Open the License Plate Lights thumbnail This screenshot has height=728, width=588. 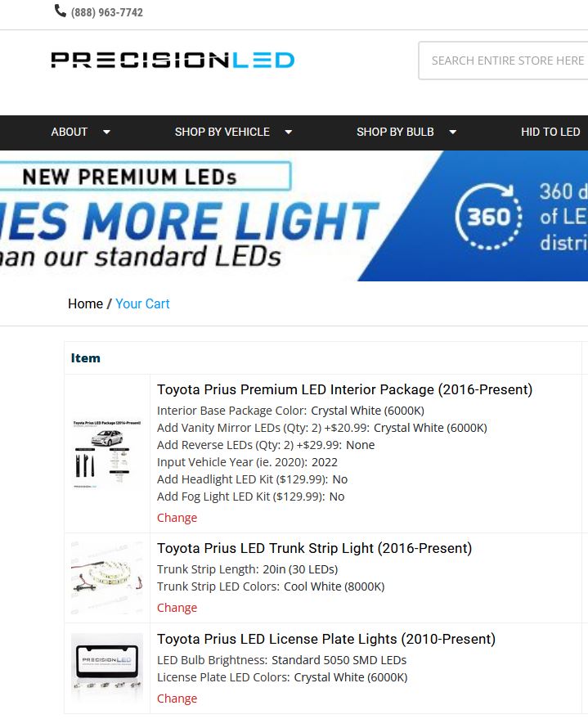pyautogui.click(x=107, y=668)
